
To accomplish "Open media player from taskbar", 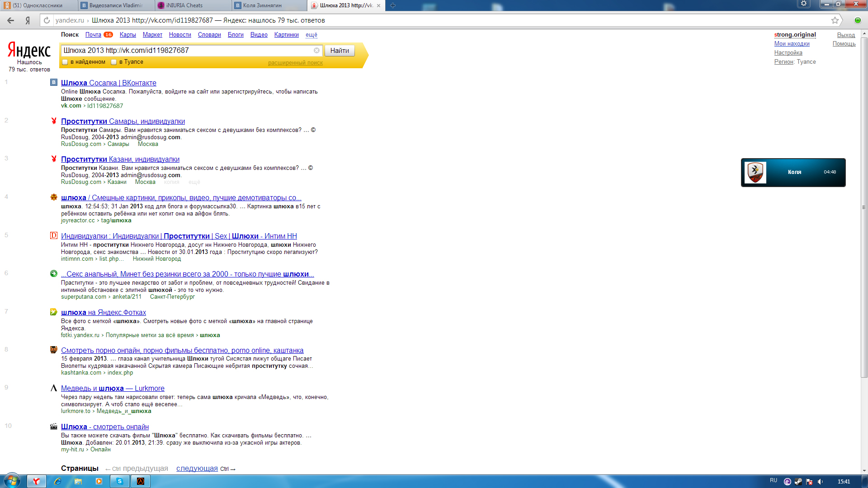I will click(x=99, y=481).
